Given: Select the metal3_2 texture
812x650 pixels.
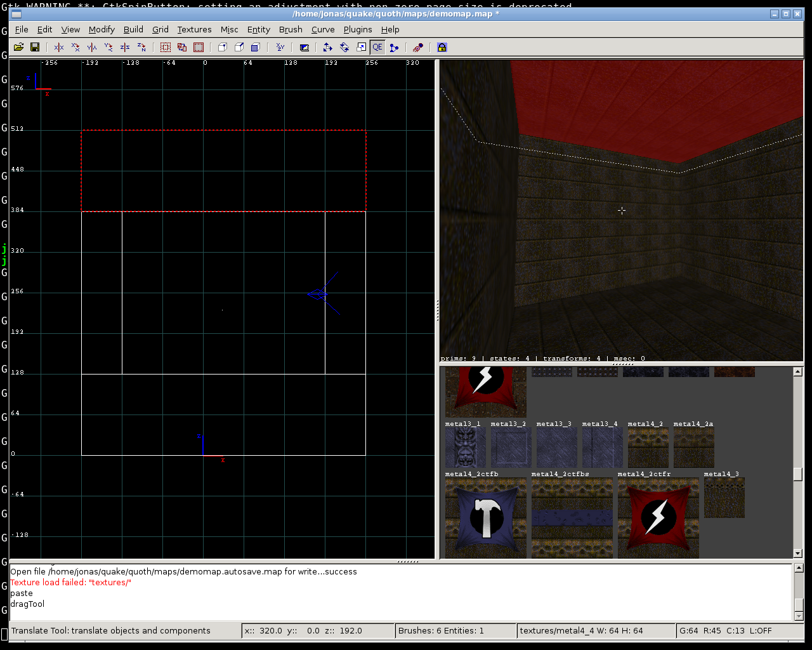Looking at the screenshot, I should tap(511, 448).
